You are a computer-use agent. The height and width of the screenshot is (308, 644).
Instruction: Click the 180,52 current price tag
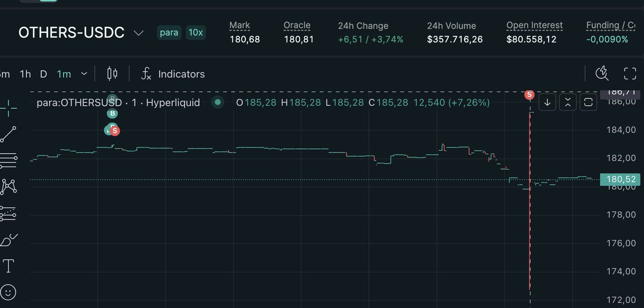[620, 180]
